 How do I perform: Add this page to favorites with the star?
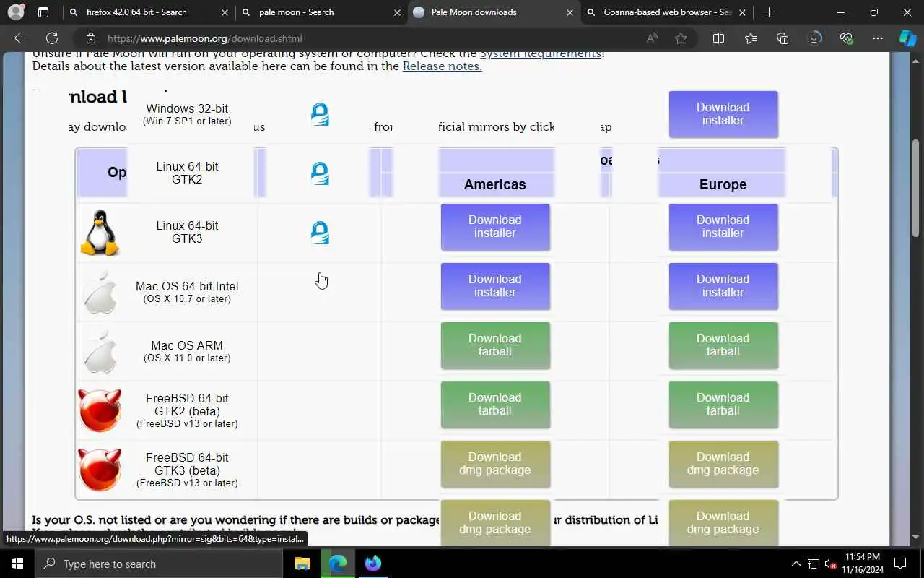681,38
